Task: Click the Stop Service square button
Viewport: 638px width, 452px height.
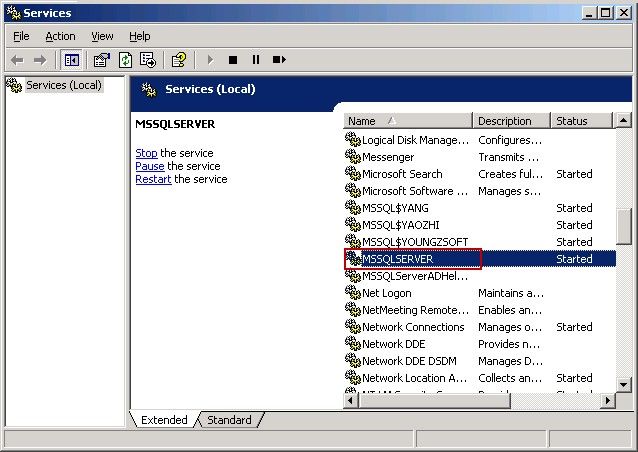Action: [x=233, y=60]
